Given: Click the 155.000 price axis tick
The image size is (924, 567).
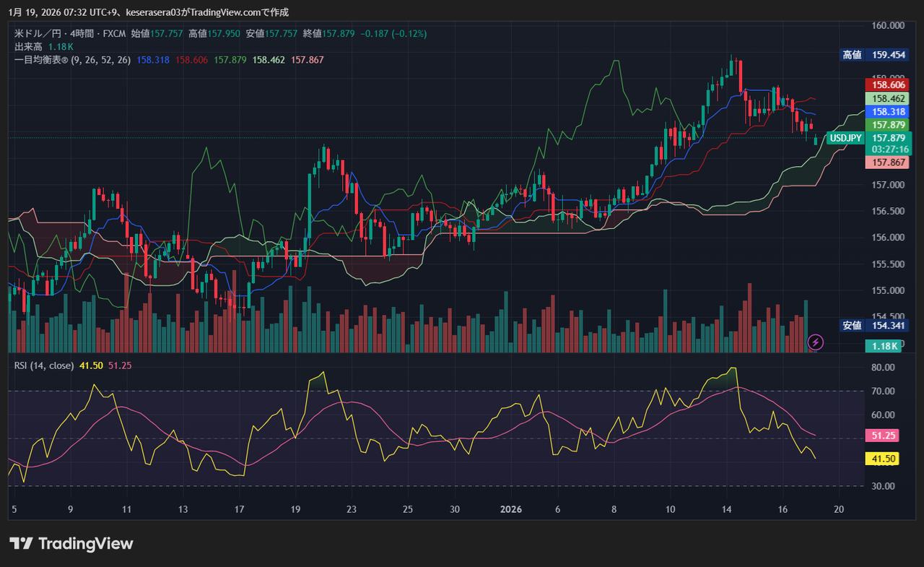Looking at the screenshot, I should click(888, 291).
